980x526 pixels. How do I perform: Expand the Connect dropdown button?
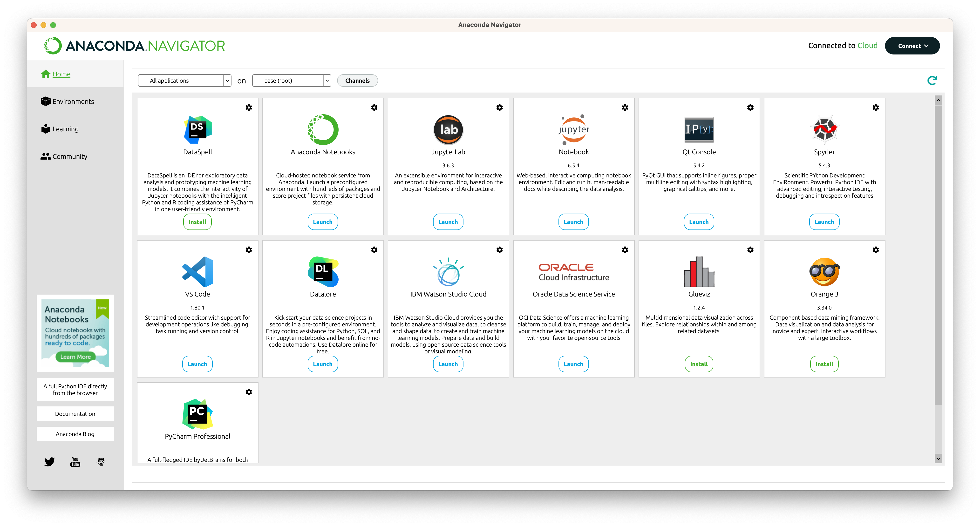click(x=912, y=46)
